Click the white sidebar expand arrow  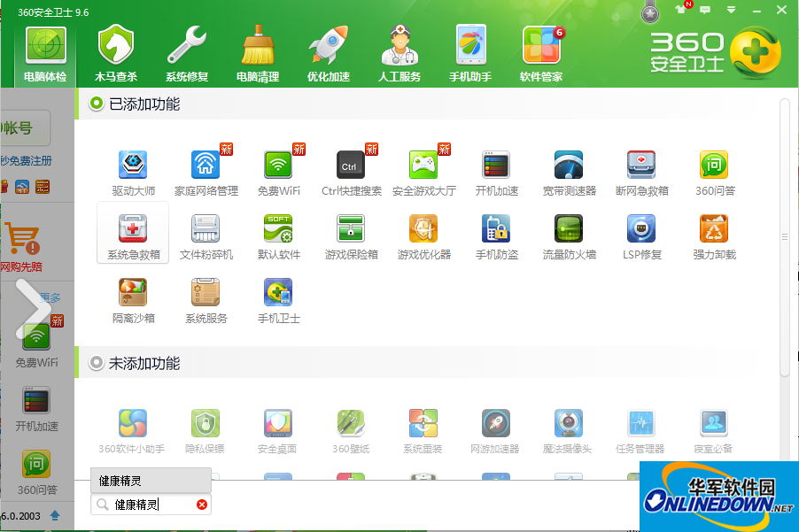pyautogui.click(x=33, y=310)
